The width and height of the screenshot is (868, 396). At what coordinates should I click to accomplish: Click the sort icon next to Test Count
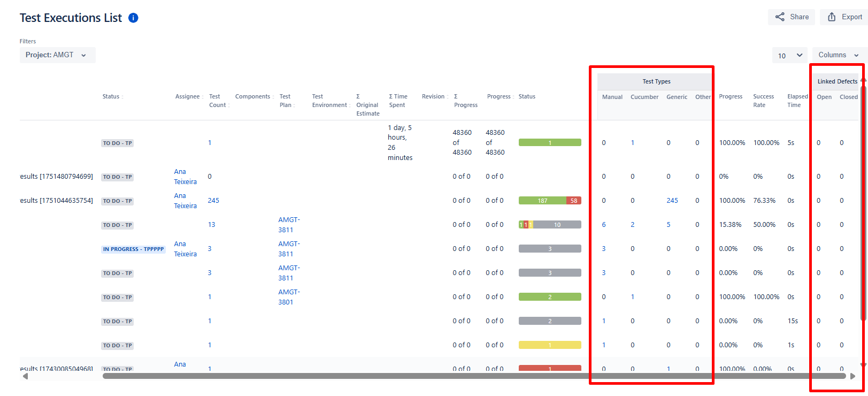(229, 105)
